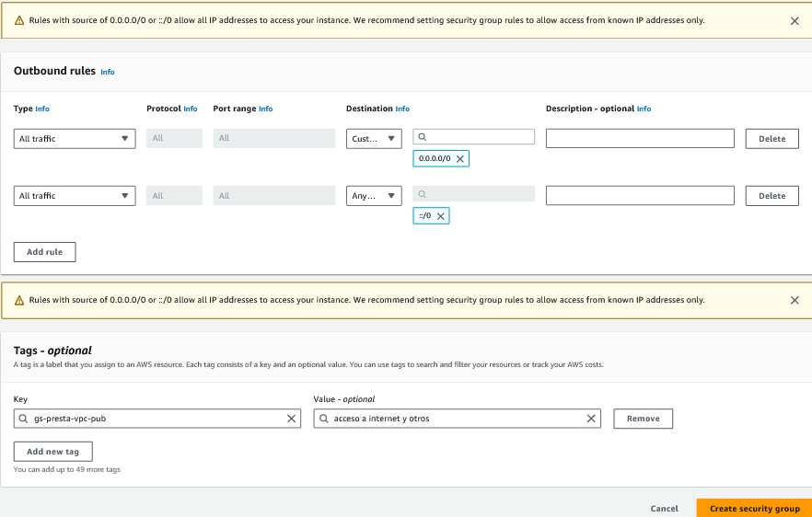Viewport: 812px width, 517px height.
Task: Click the search icon in Key field
Action: 24,419
